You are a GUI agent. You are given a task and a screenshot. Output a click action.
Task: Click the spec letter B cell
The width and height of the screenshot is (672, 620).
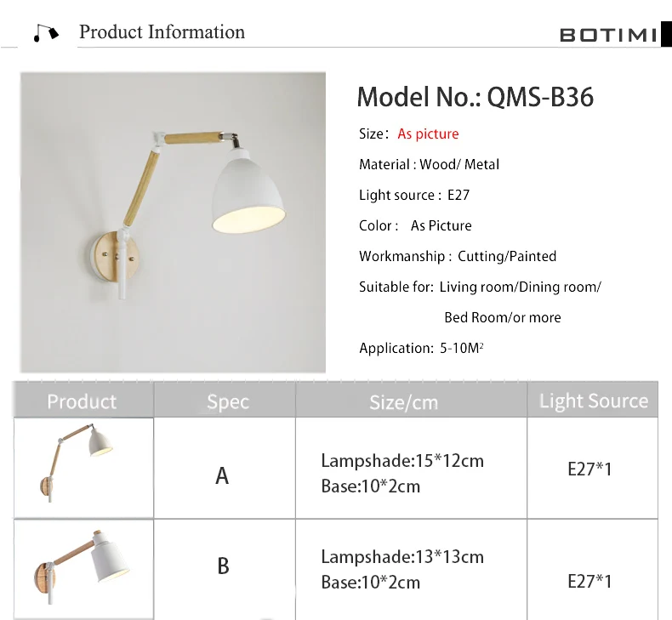tap(223, 566)
